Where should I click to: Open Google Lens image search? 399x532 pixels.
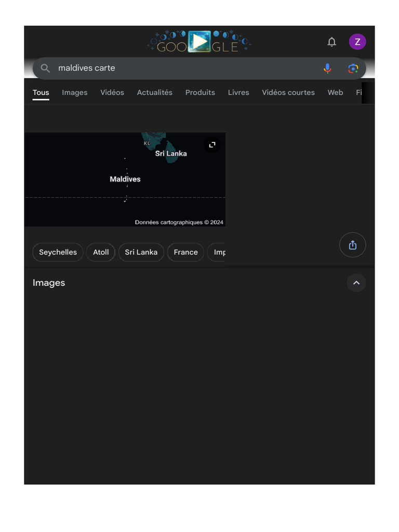(353, 68)
